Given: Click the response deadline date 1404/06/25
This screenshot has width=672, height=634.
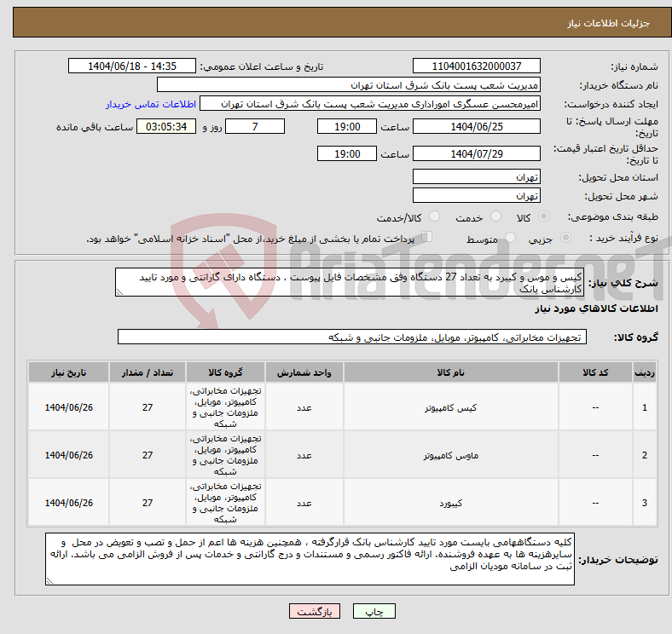Looking at the screenshot, I should [477, 126].
